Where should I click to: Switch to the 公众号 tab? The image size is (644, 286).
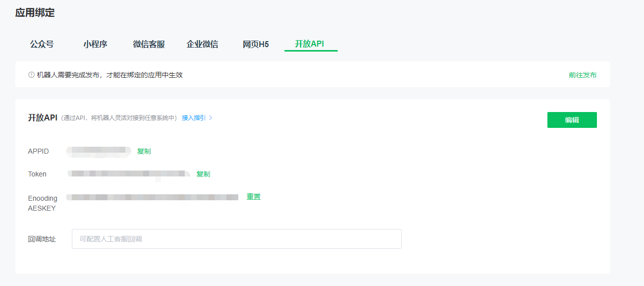42,44
